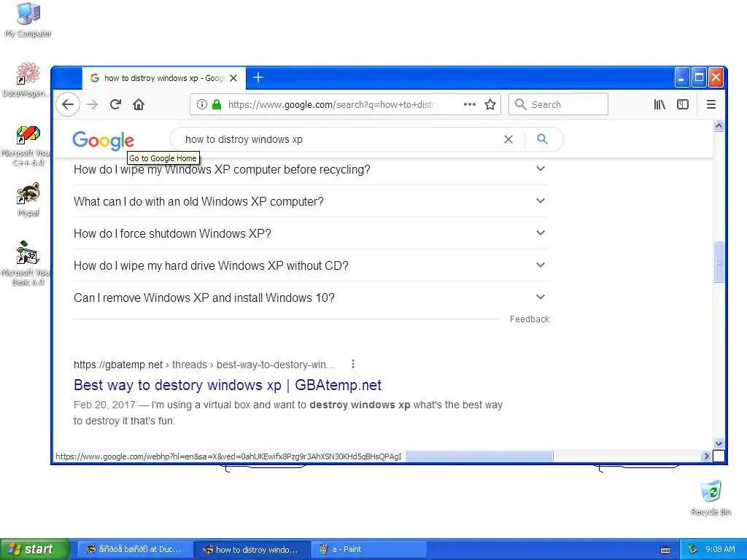Open 'Best way to destory windows xp' result
This screenshot has width=747, height=560.
coord(228,385)
